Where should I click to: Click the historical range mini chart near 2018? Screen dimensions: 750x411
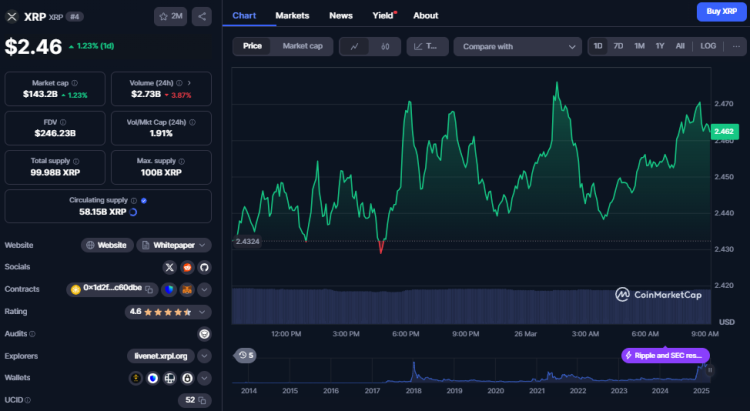tap(414, 372)
